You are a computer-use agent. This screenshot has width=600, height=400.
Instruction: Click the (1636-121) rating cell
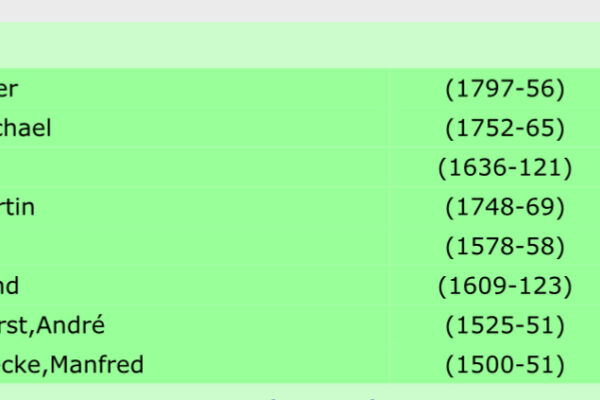pos(505,168)
